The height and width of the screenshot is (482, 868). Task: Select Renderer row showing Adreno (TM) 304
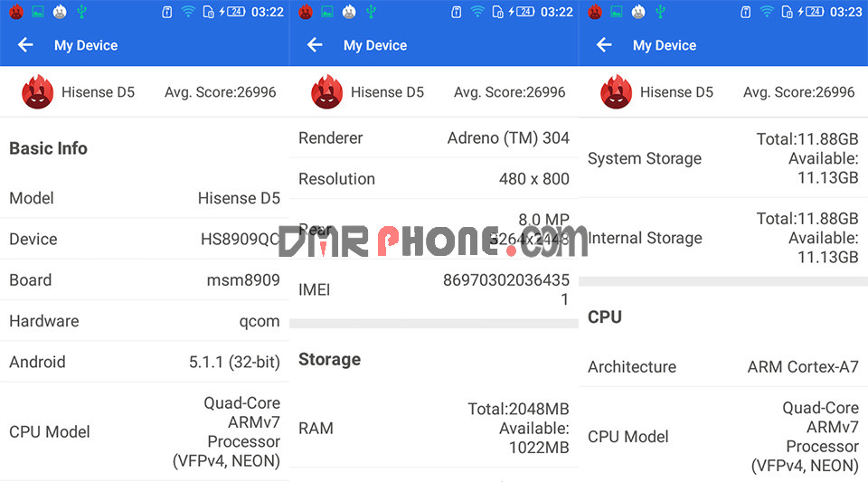[434, 137]
